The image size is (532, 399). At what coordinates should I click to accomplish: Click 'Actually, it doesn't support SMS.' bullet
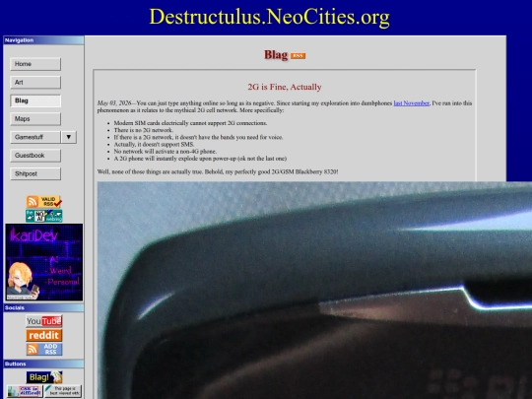click(154, 145)
